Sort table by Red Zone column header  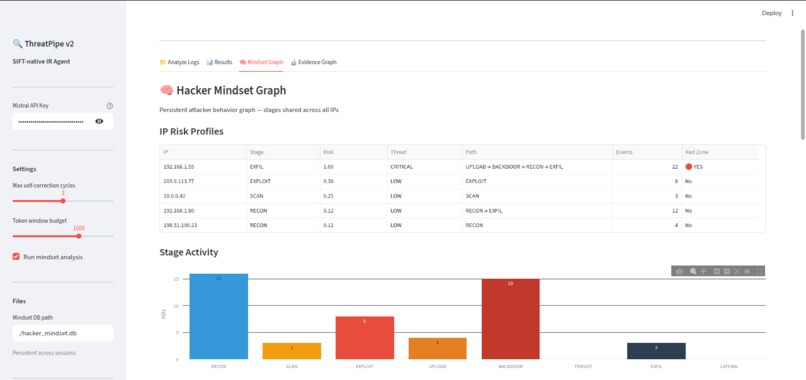(x=720, y=152)
